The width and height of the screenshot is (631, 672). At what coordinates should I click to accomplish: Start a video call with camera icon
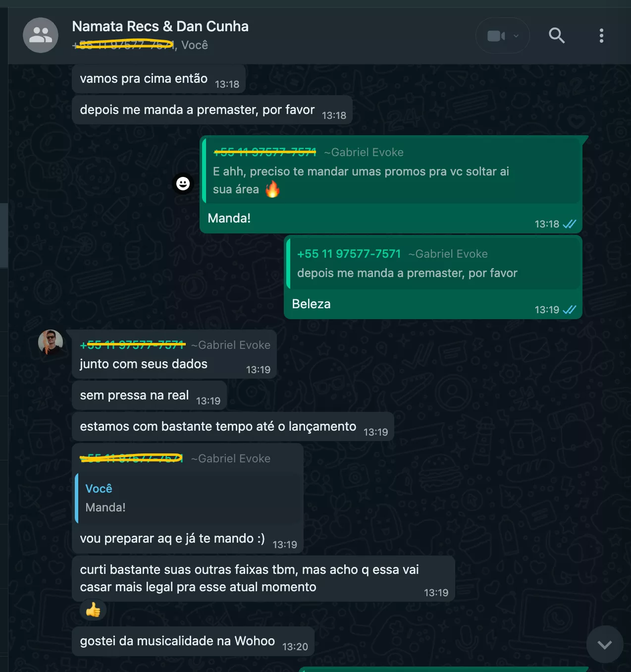pyautogui.click(x=496, y=36)
